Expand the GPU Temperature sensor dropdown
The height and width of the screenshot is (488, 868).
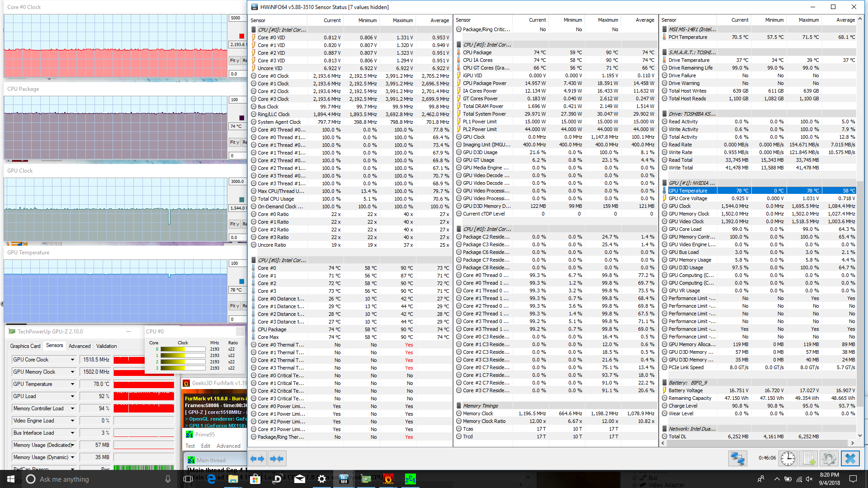coord(72,384)
